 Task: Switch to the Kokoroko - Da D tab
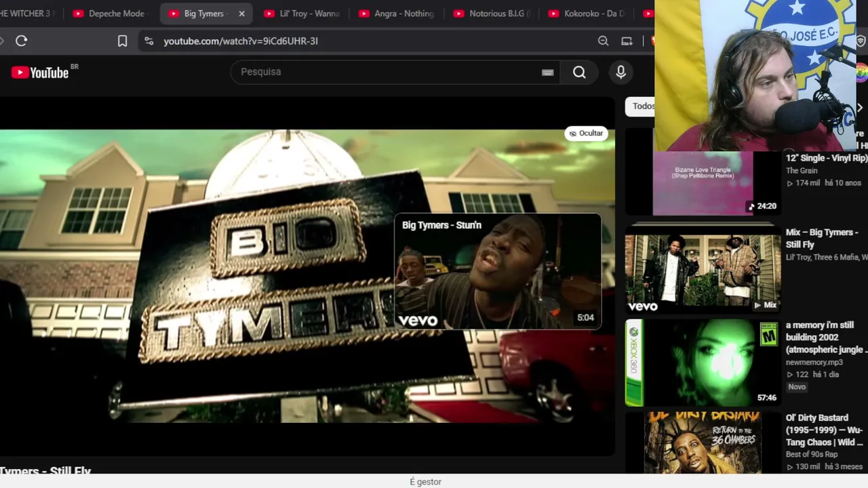coord(587,14)
